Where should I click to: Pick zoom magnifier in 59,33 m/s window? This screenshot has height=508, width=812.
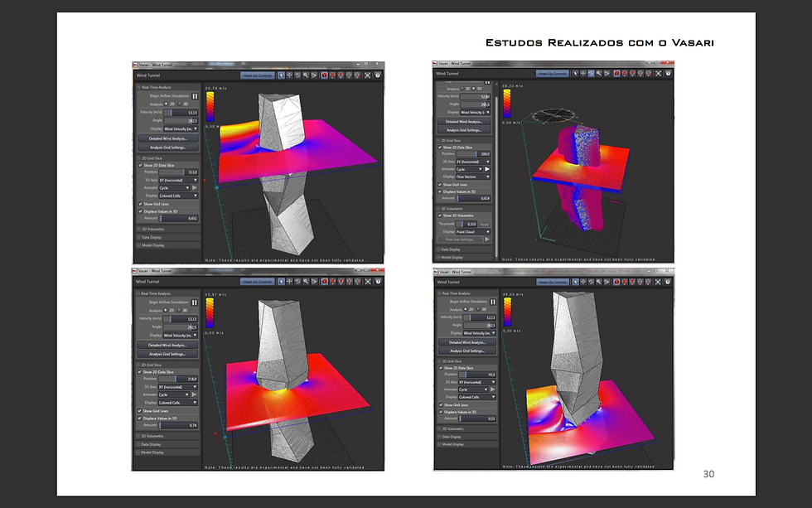point(599,74)
